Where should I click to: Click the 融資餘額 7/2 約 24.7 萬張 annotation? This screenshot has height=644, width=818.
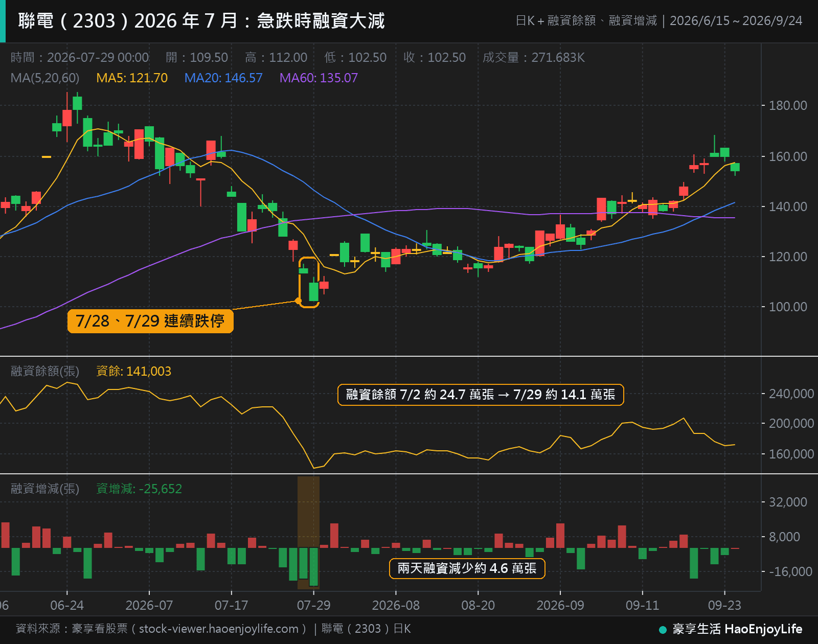pos(481,395)
